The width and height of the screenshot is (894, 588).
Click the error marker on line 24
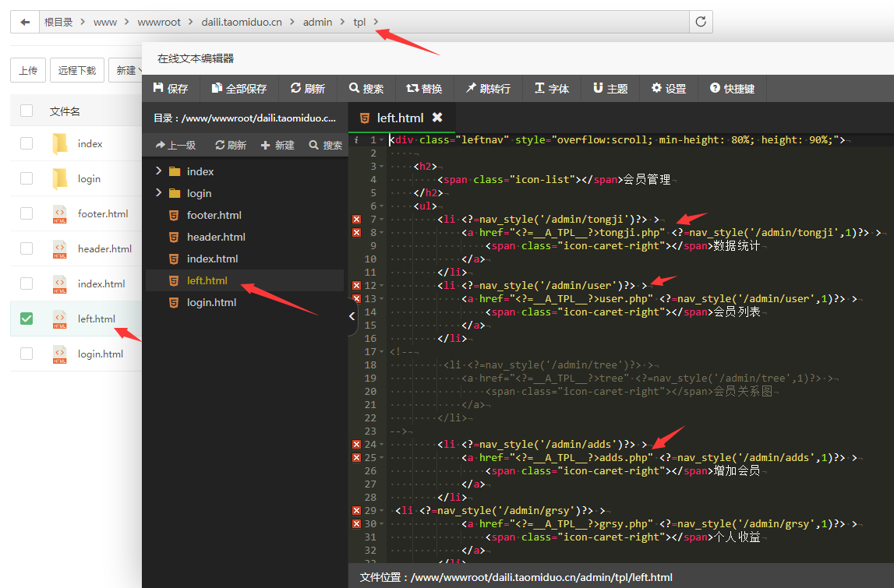(356, 445)
